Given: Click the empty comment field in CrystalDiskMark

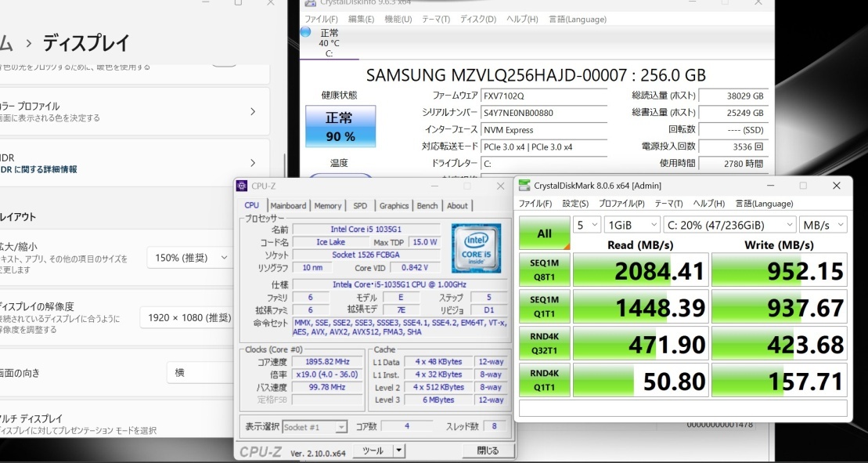Looking at the screenshot, I should [x=683, y=408].
